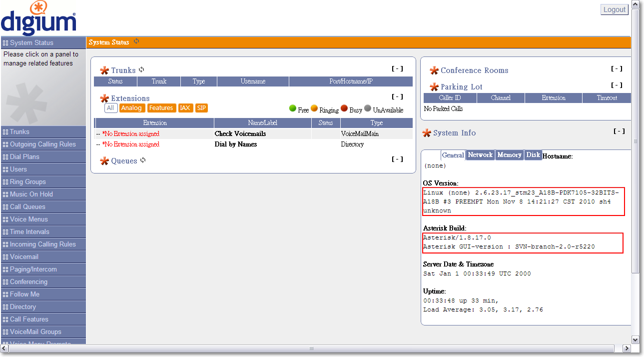Click the Name/Label column header
Image resolution: width=644 pixels, height=357 pixels.
(263, 122)
